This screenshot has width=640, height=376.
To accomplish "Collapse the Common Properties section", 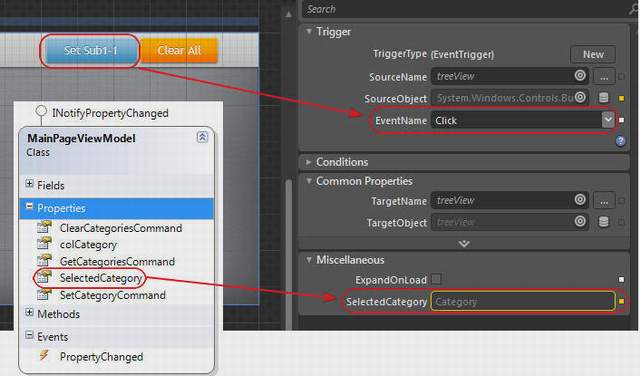I will [309, 181].
